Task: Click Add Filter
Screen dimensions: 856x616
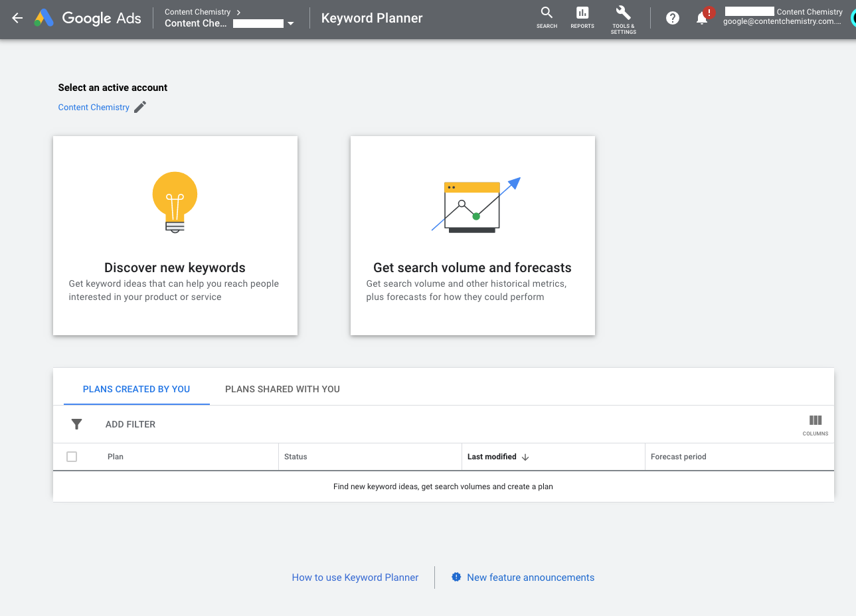Action: pyautogui.click(x=130, y=424)
